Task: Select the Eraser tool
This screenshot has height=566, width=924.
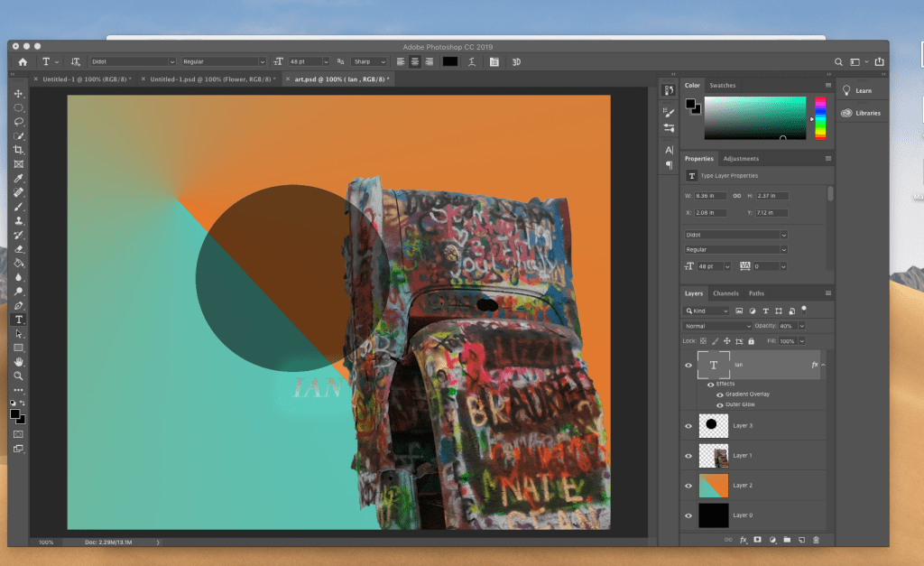Action: pos(18,249)
